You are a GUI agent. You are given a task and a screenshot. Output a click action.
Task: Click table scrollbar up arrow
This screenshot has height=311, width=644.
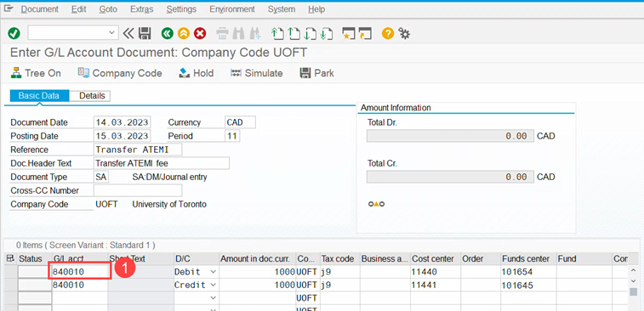[633, 270]
